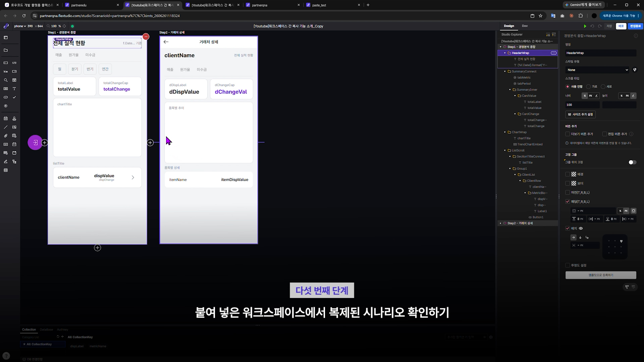This screenshot has height=362, width=644.
Task: Switch to the Design tab
Action: pos(509,26)
